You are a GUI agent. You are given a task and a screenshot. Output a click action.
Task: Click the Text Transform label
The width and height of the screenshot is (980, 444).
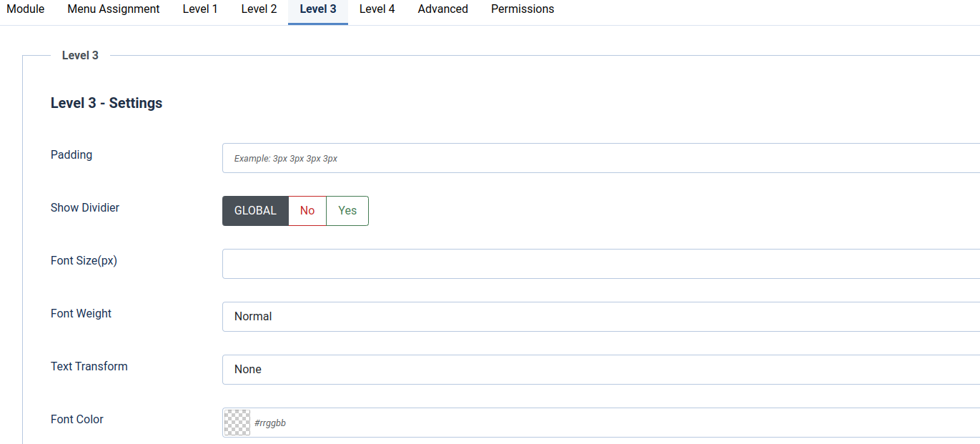[89, 366]
